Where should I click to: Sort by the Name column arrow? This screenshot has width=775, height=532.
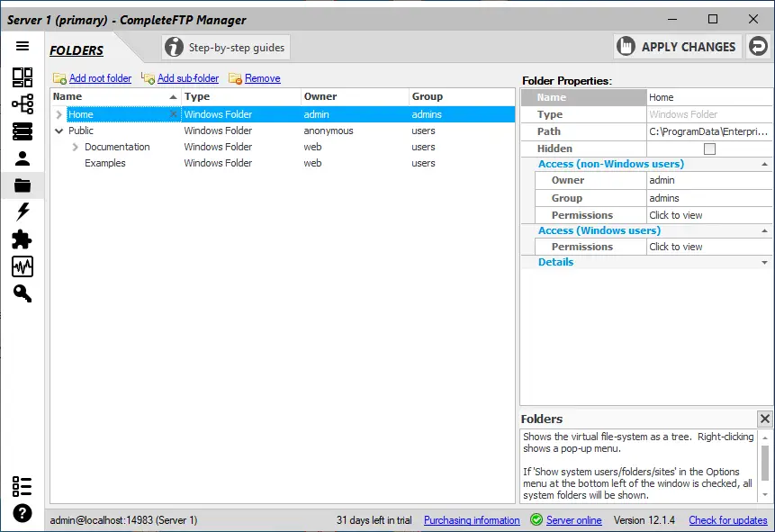pyautogui.click(x=173, y=97)
